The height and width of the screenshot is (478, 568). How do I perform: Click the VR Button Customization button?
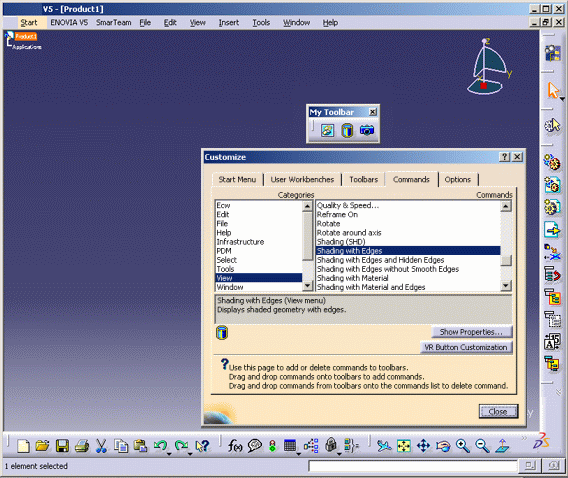click(466, 347)
